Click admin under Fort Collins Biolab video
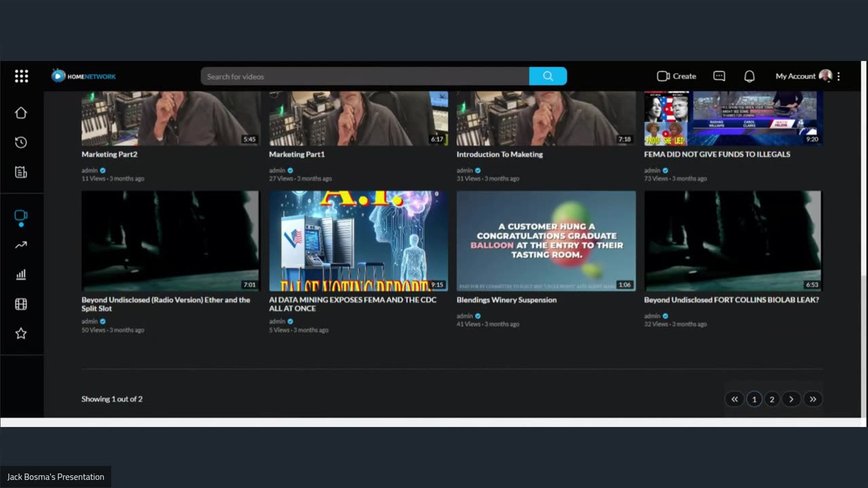The image size is (868, 488). (652, 316)
